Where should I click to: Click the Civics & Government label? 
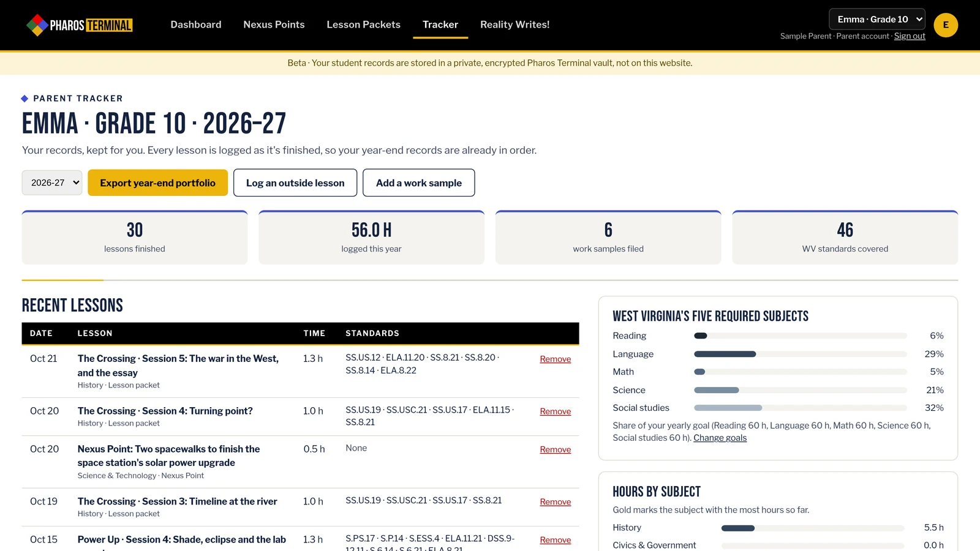pos(654,545)
